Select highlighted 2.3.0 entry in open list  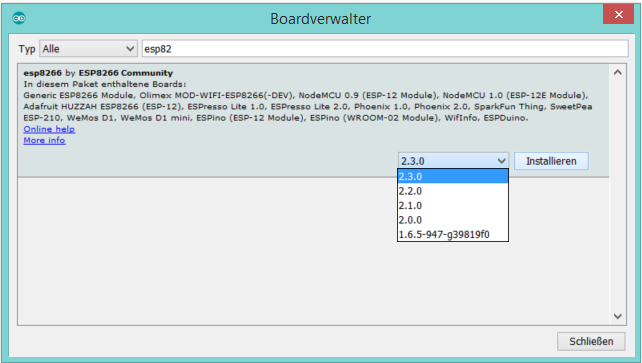(x=453, y=176)
